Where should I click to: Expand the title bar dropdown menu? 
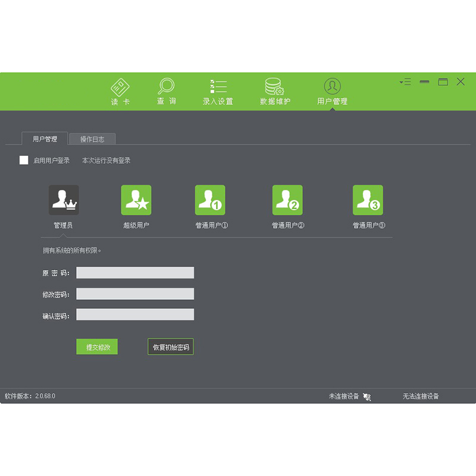pyautogui.click(x=405, y=82)
